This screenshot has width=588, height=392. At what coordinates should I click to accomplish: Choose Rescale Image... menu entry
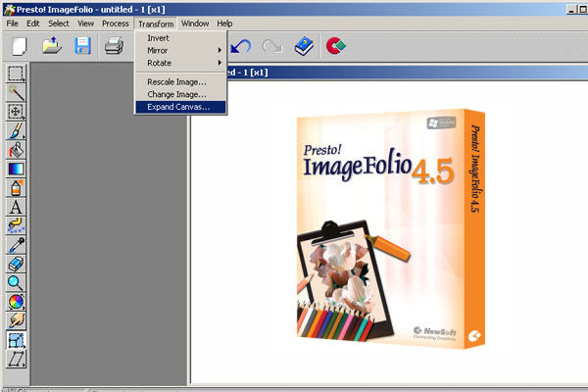[180, 82]
